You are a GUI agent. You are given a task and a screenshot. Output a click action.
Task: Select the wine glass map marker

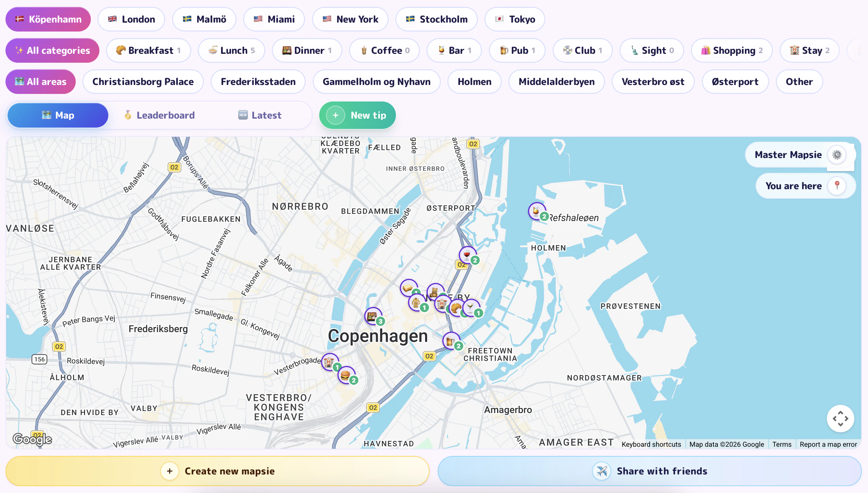pyautogui.click(x=467, y=255)
